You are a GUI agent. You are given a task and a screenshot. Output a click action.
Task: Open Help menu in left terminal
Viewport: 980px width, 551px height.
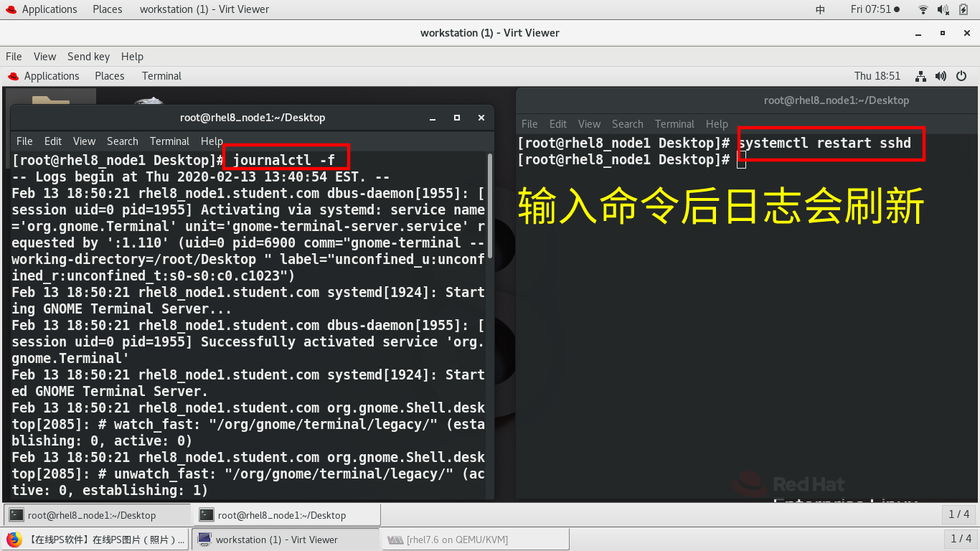[212, 141]
